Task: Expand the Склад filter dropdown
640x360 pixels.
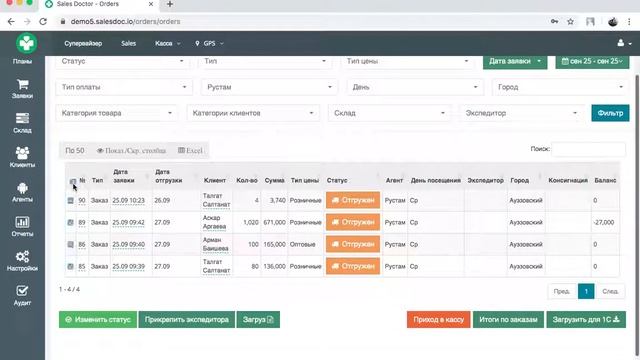Action: [x=389, y=113]
